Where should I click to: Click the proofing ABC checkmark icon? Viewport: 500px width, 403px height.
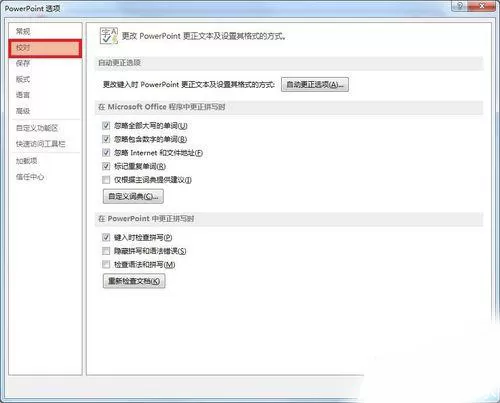coord(109,36)
